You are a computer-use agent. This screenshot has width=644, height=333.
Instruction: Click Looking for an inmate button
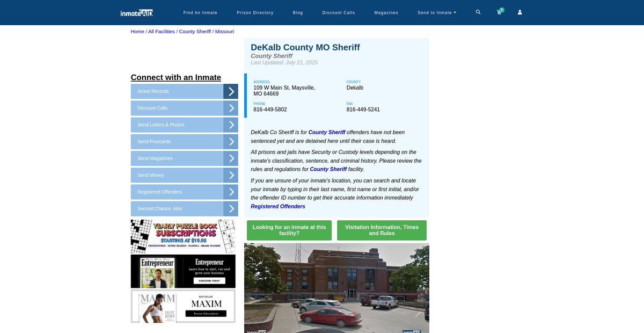pyautogui.click(x=289, y=230)
